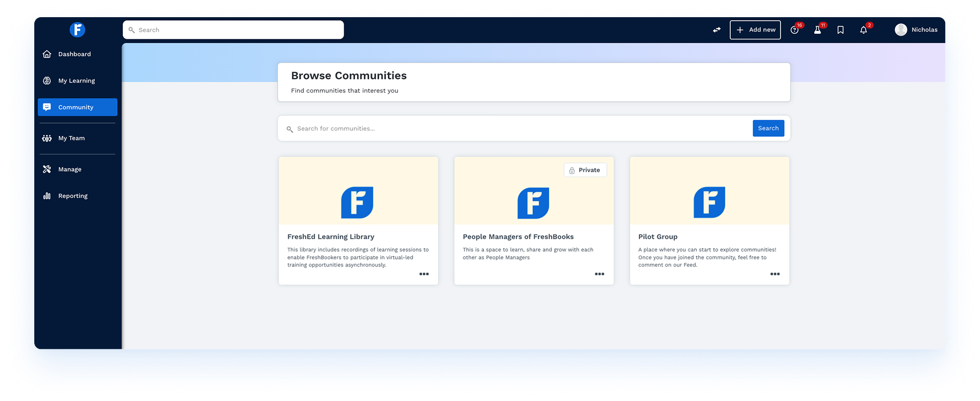Open the notifications bell icon
Image resolution: width=980 pixels, height=401 pixels.
(863, 30)
